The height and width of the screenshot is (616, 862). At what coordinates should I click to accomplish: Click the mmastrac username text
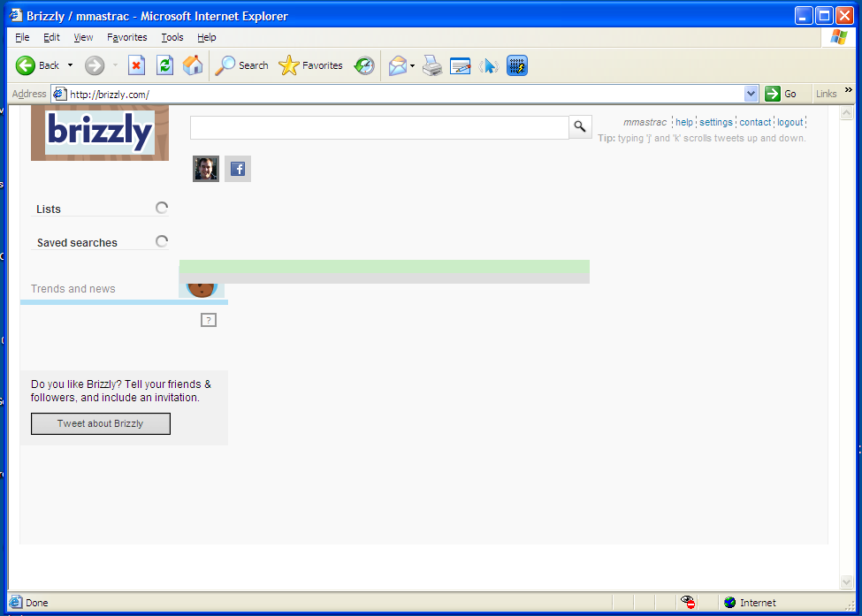(x=645, y=122)
